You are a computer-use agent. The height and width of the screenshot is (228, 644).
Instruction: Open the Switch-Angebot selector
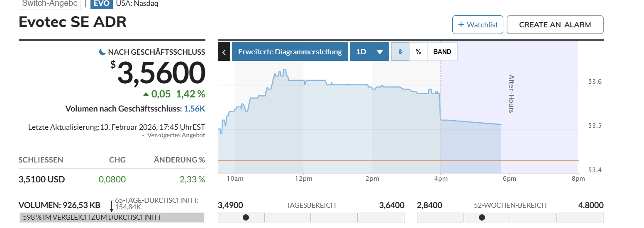49,4
